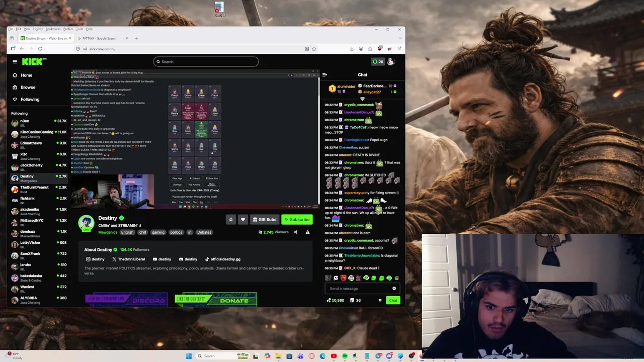644x362 pixels.
Task: Open Spotify from the taskbar
Action: pyautogui.click(x=345, y=356)
